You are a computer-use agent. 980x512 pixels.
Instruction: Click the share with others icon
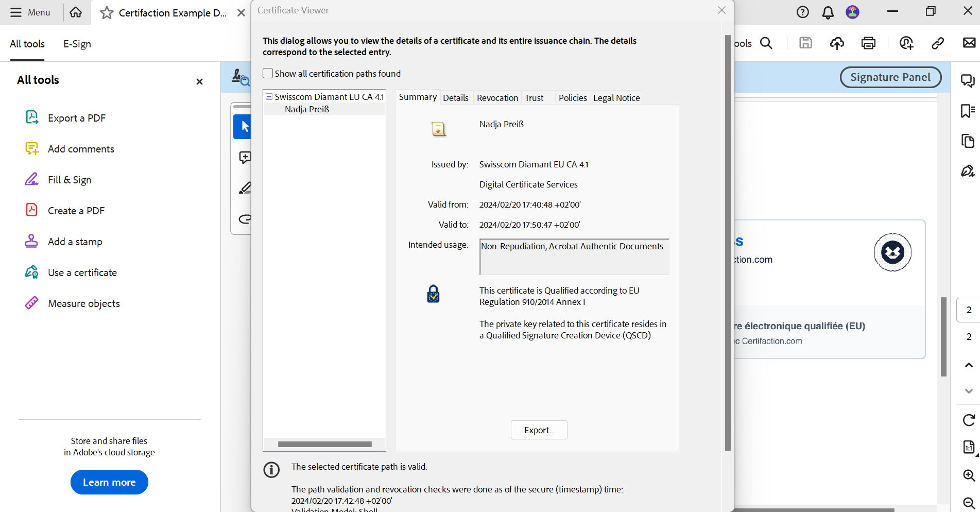(906, 43)
